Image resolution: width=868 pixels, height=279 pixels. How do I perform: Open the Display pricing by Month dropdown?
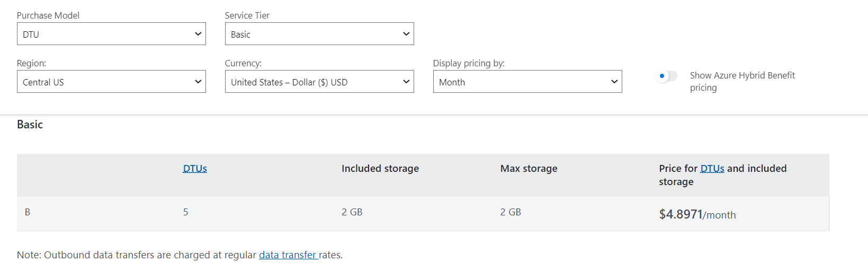click(x=527, y=82)
